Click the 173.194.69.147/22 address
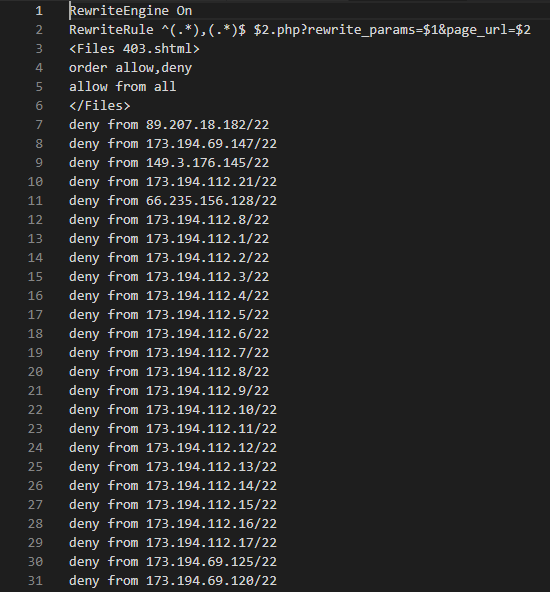 (x=211, y=144)
